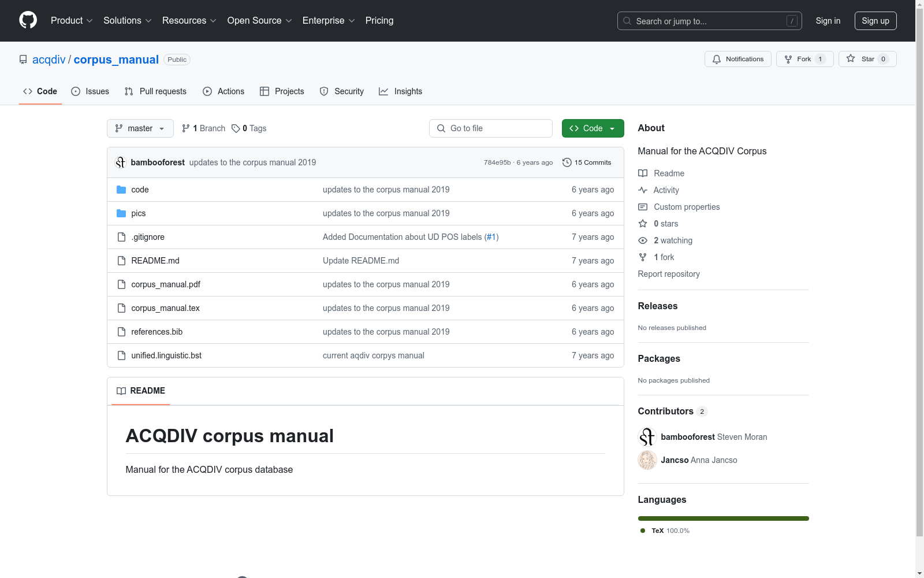This screenshot has width=924, height=578.
Task: Expand the Resources menu
Action: [x=189, y=21]
